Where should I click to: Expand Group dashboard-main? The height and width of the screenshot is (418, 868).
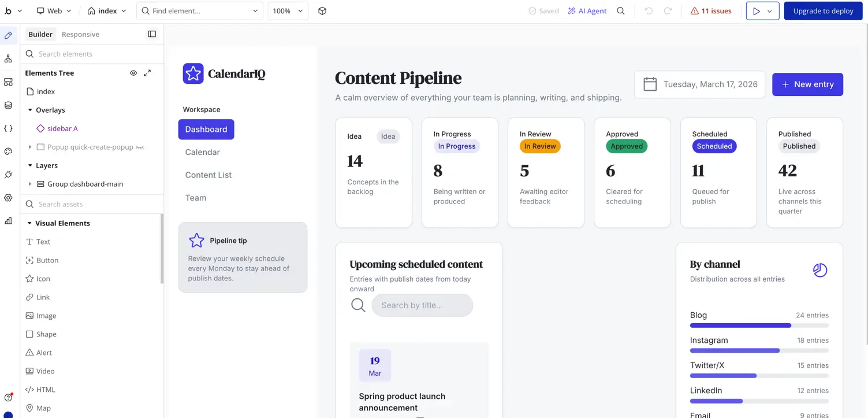click(x=30, y=184)
